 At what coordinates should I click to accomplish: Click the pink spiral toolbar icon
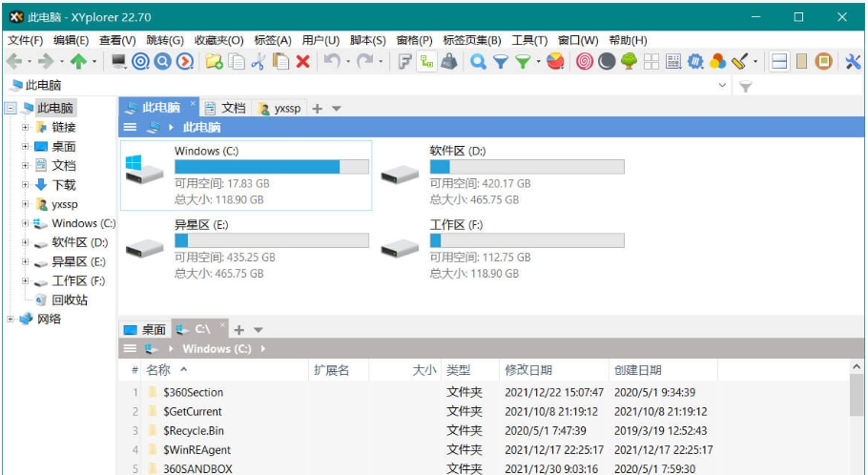(x=585, y=61)
